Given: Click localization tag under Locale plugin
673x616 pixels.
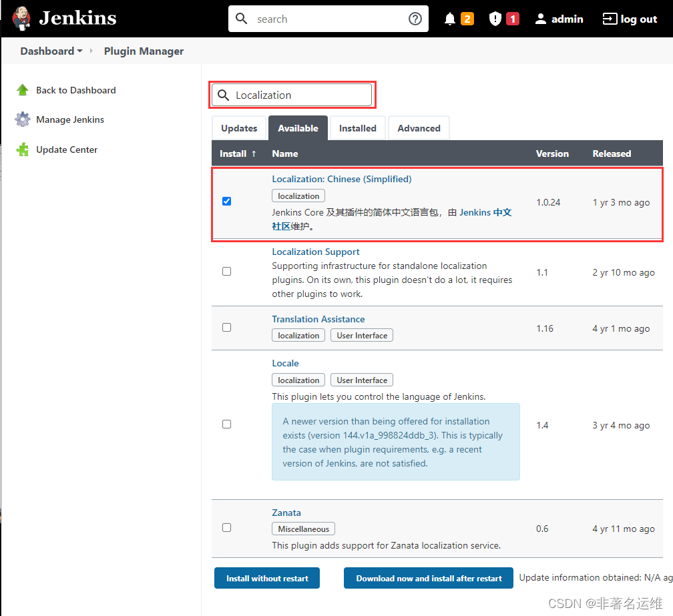Looking at the screenshot, I should coord(298,380).
